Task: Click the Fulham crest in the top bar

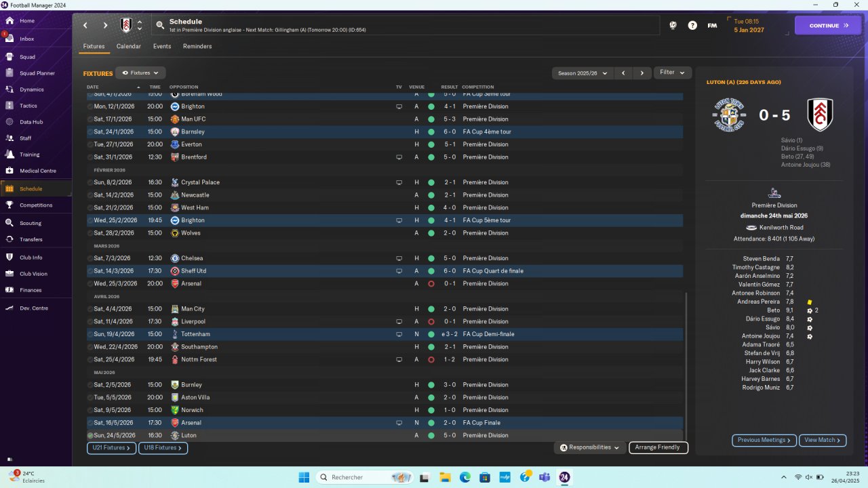Action: click(x=125, y=26)
